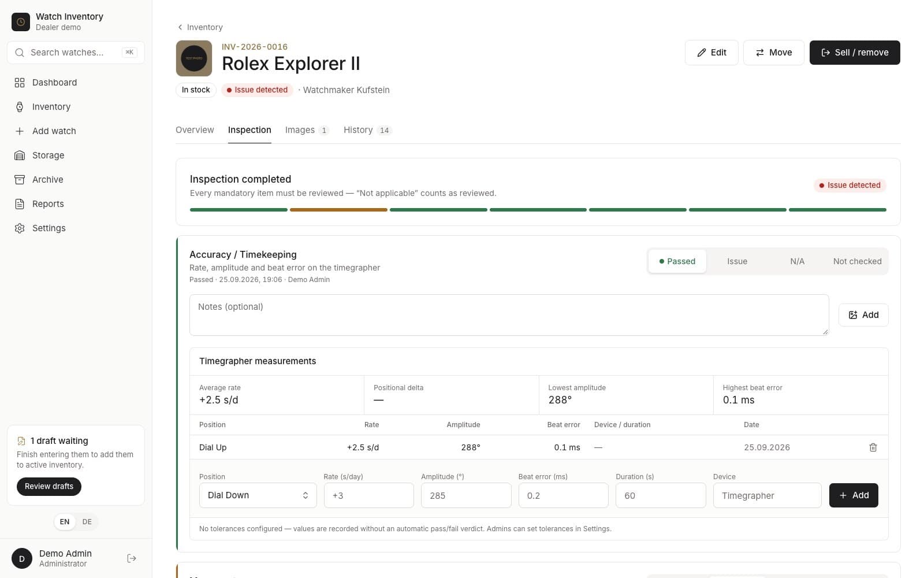The image size is (924, 578).
Task: Click the Dial Up position cell
Action: [213, 447]
